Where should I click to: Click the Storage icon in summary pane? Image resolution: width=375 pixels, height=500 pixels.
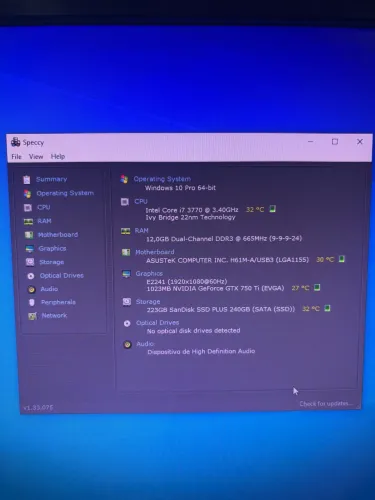(x=127, y=302)
